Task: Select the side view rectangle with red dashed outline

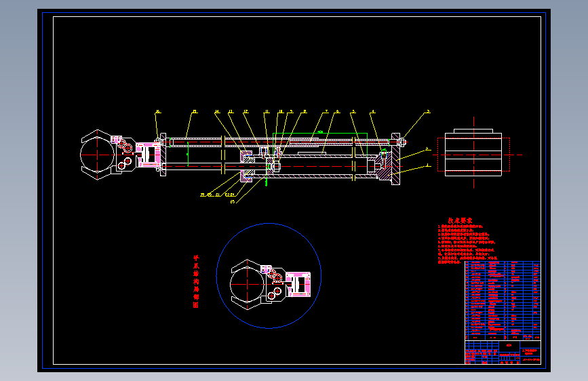Action: tap(473, 155)
